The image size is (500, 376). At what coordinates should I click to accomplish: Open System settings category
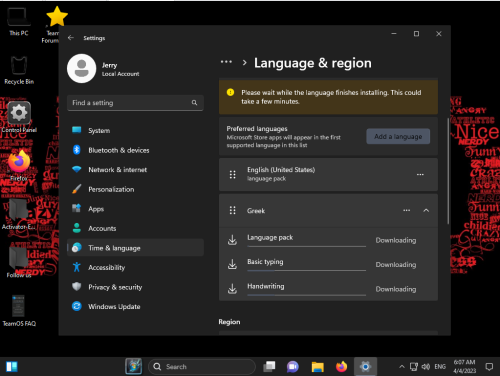(135, 130)
